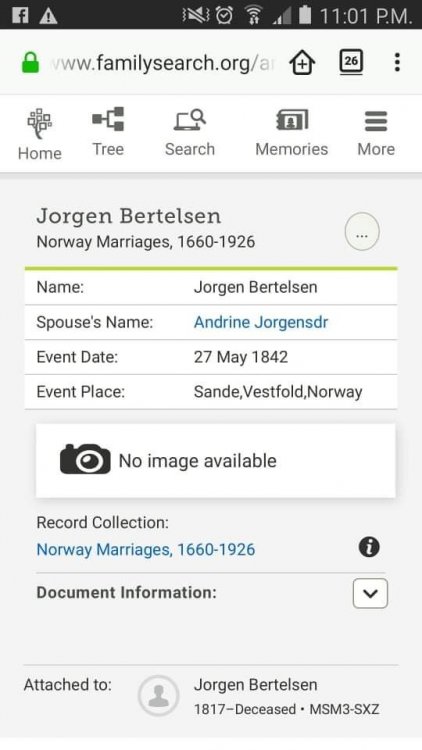Tap the familysearch.org address bar

click(161, 63)
